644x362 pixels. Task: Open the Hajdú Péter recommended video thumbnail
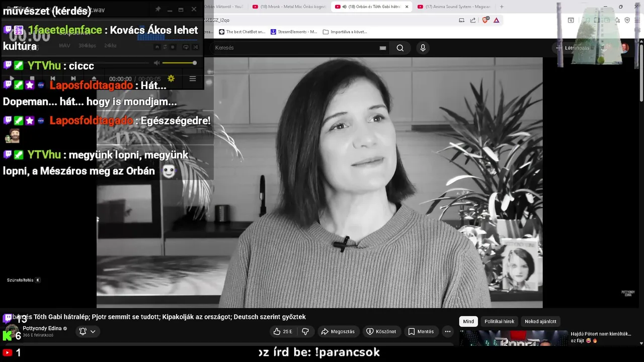pos(513,338)
